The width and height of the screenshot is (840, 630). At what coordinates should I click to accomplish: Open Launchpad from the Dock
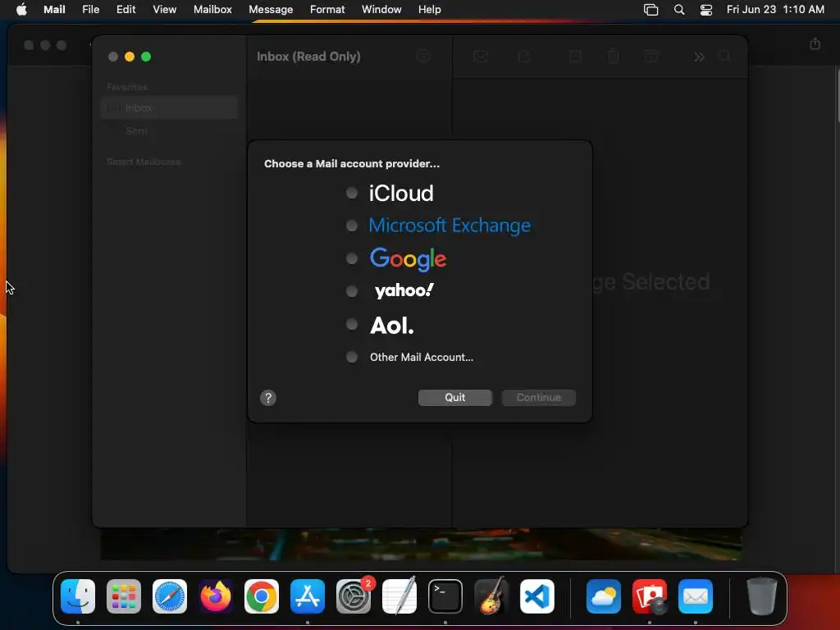tap(124, 596)
